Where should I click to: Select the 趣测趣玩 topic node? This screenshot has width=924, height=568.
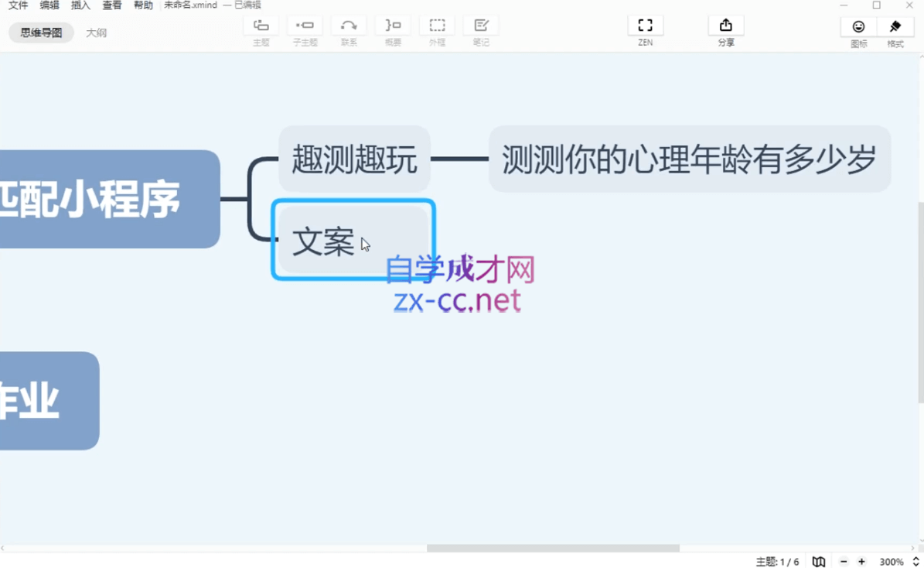[x=354, y=159]
